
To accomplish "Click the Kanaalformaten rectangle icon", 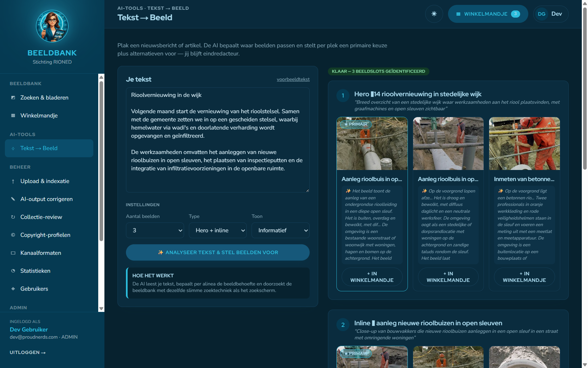I will pyautogui.click(x=13, y=253).
